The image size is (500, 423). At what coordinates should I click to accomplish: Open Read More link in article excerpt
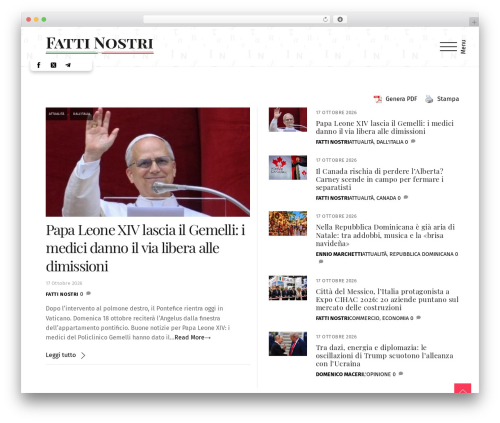point(192,337)
